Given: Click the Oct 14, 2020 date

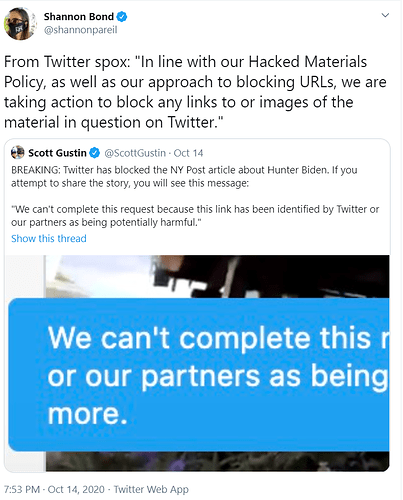Looking at the screenshot, I should 76,489.
